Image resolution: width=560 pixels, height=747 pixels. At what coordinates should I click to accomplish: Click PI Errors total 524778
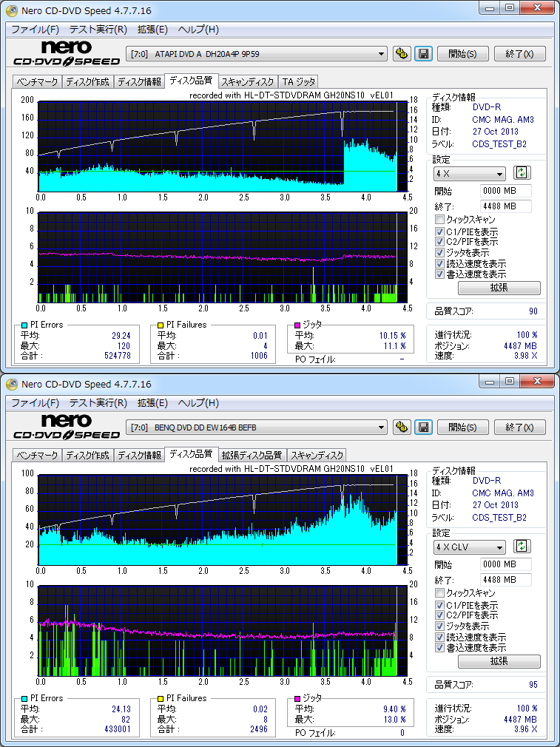(117, 356)
